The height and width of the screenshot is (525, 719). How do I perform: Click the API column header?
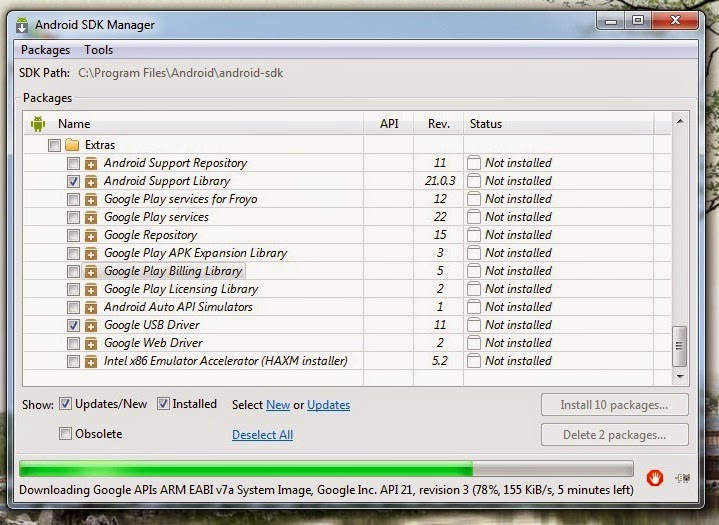389,124
